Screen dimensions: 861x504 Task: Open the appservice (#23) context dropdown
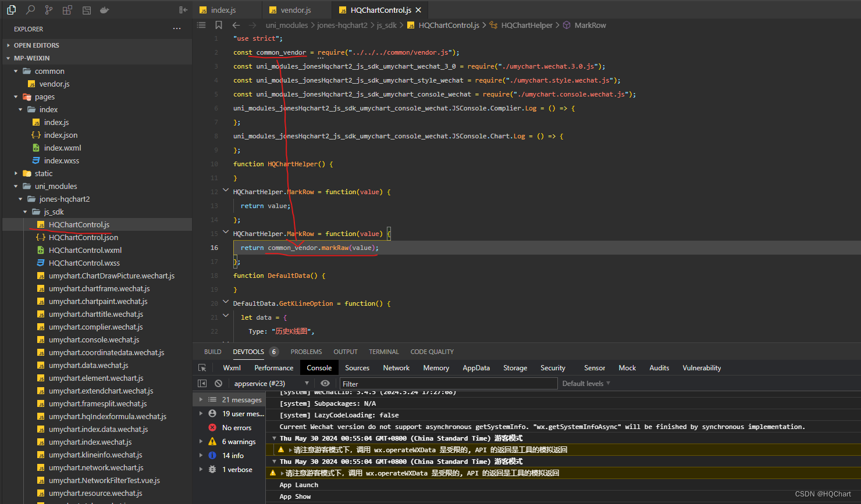click(x=271, y=384)
